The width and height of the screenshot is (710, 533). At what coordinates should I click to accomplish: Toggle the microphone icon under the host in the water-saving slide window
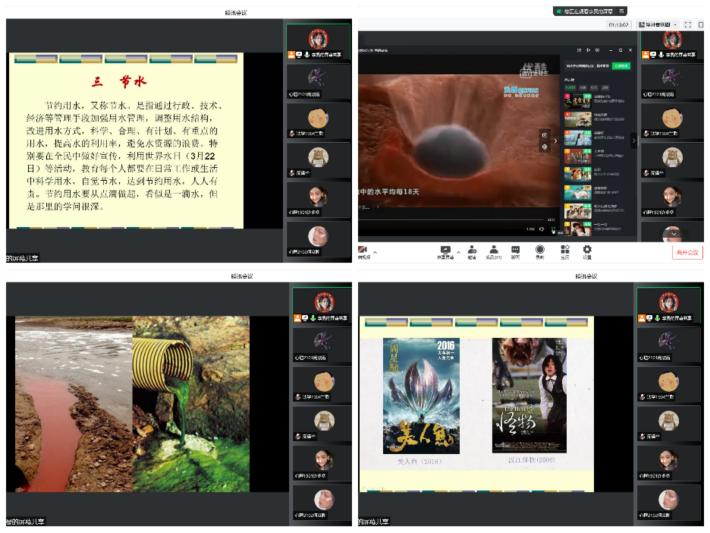coord(307,54)
